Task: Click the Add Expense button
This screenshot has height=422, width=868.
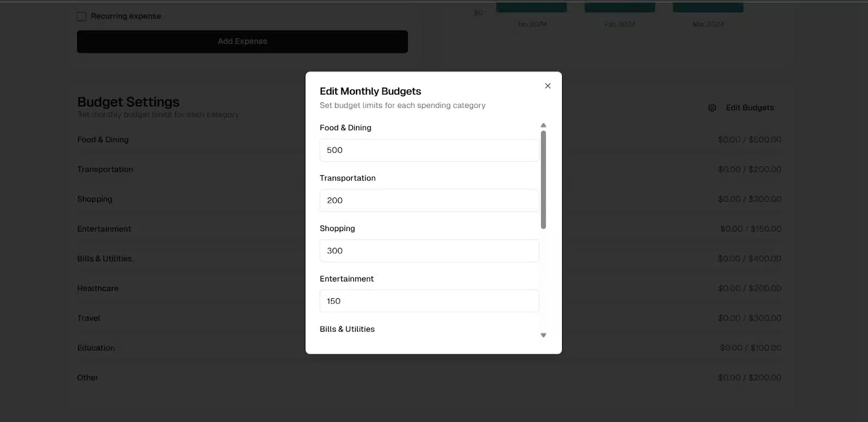Action: (x=242, y=42)
